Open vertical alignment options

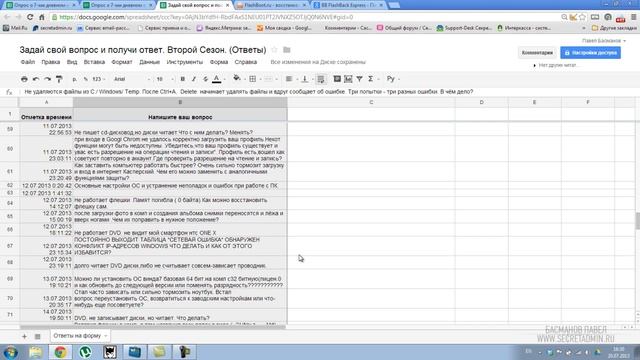click(304, 79)
